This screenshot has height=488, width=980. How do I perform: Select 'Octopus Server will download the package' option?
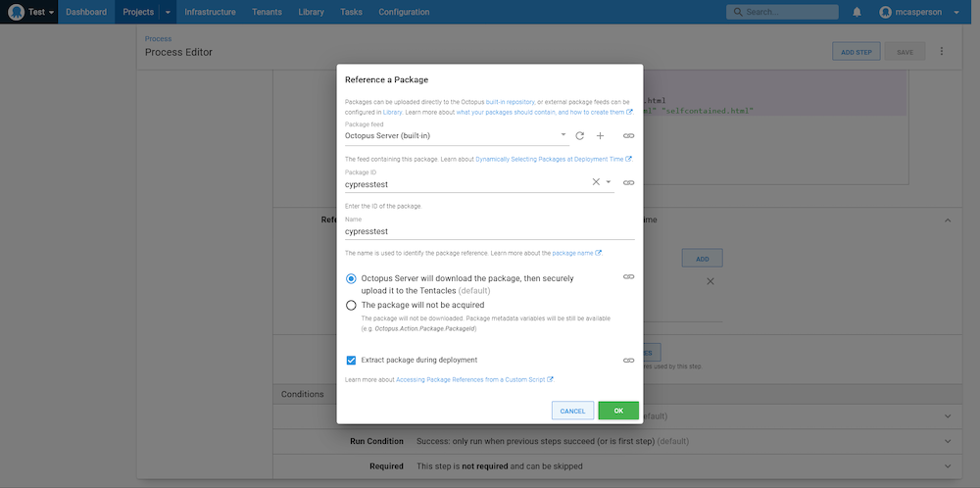352,278
